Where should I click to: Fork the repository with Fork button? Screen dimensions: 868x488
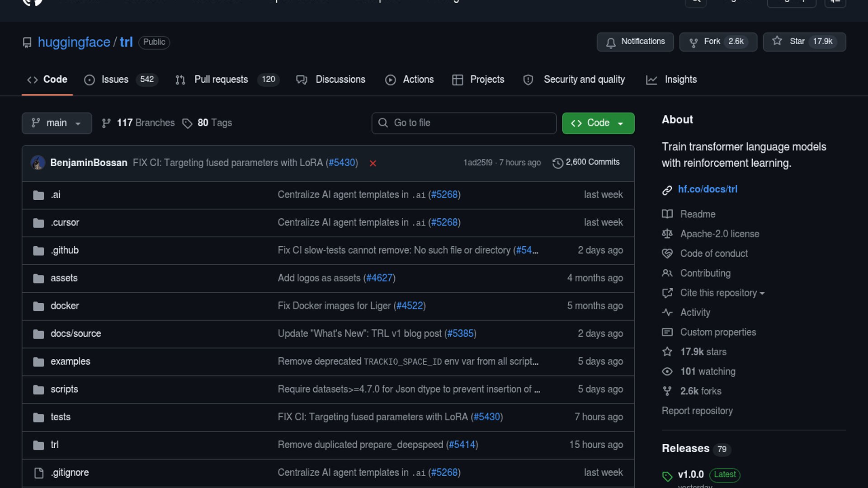click(717, 42)
